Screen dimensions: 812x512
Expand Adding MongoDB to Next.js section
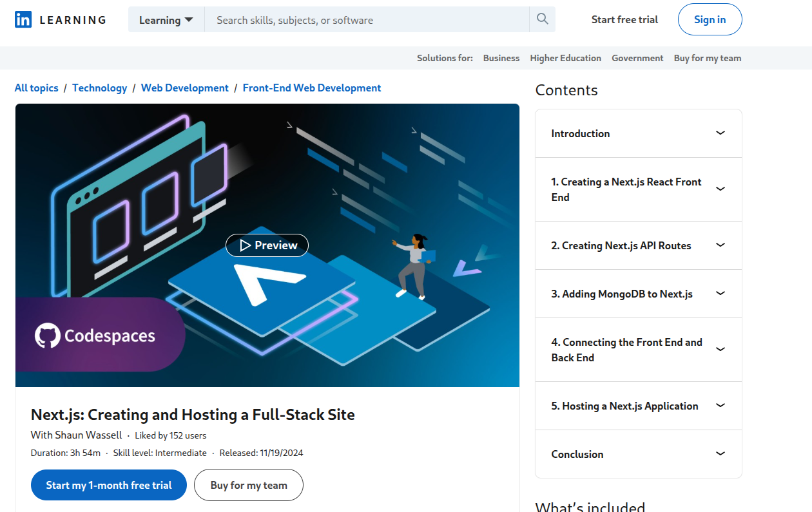coord(638,294)
